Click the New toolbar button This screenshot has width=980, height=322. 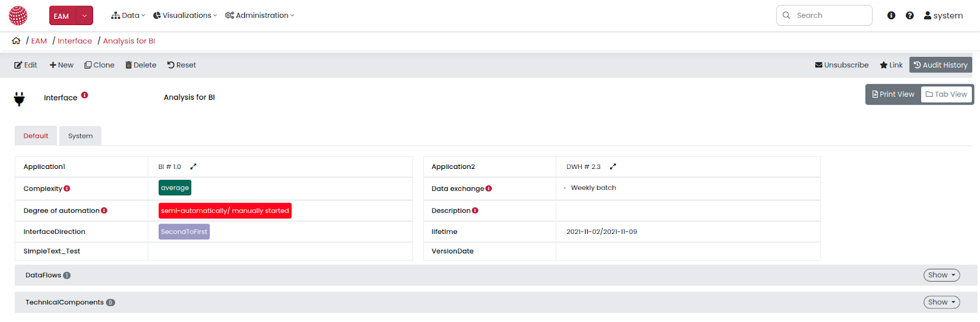pos(61,65)
